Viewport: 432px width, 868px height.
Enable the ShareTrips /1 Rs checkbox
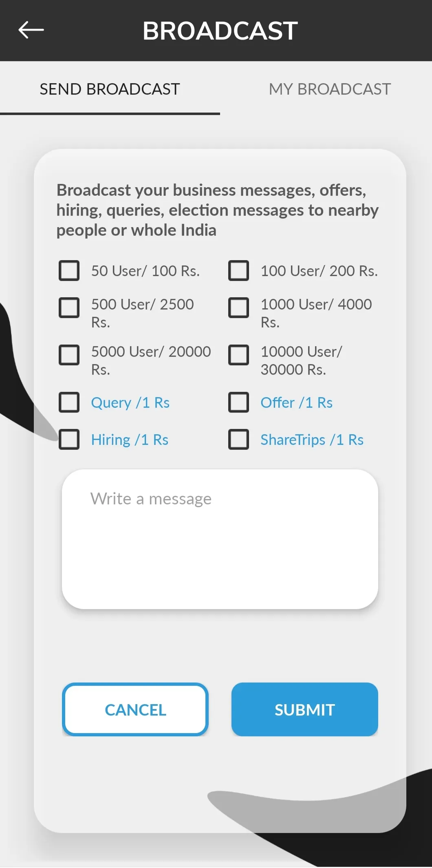(239, 440)
